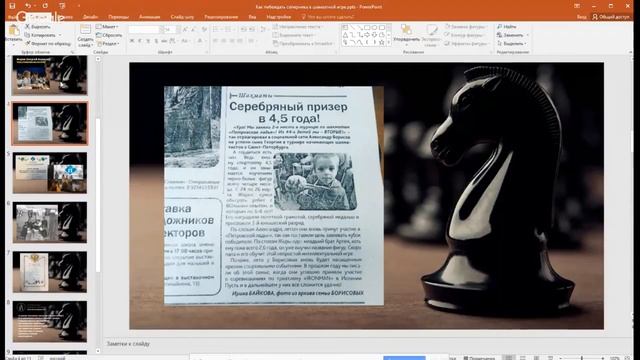Screen dimensions: 640x360
Task: Click the Save icon in the title bar
Action: [12, 6]
